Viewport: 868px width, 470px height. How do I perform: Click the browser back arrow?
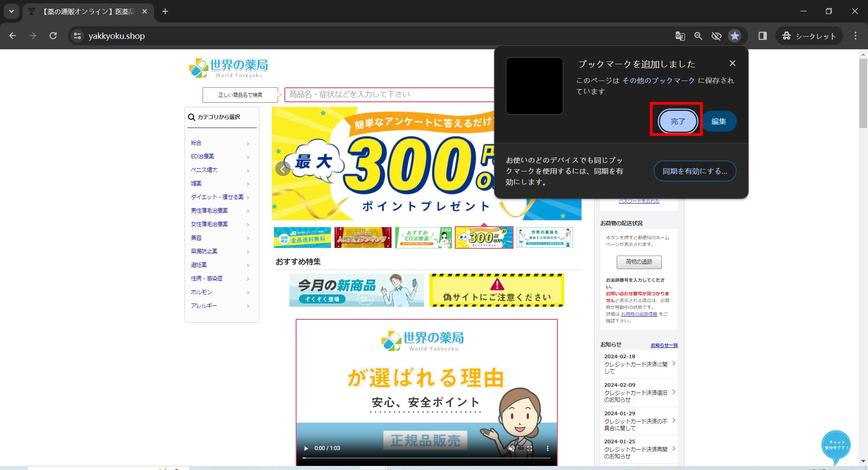tap(13, 36)
